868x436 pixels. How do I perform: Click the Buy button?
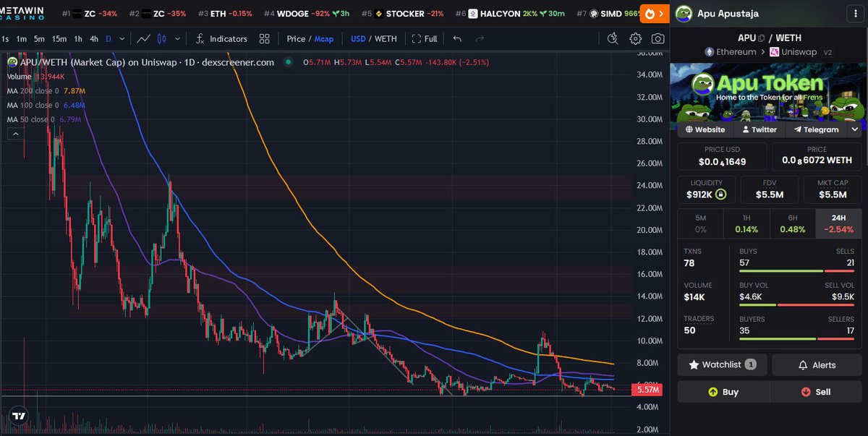click(x=723, y=392)
